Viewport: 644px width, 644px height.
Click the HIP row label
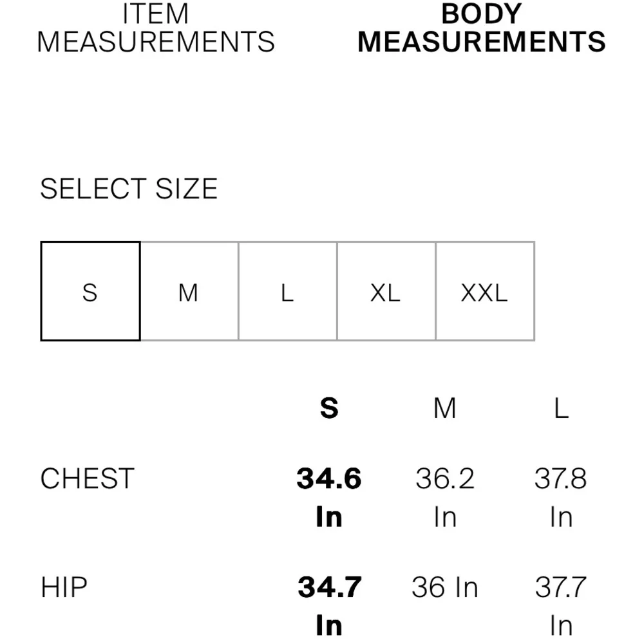click(63, 588)
